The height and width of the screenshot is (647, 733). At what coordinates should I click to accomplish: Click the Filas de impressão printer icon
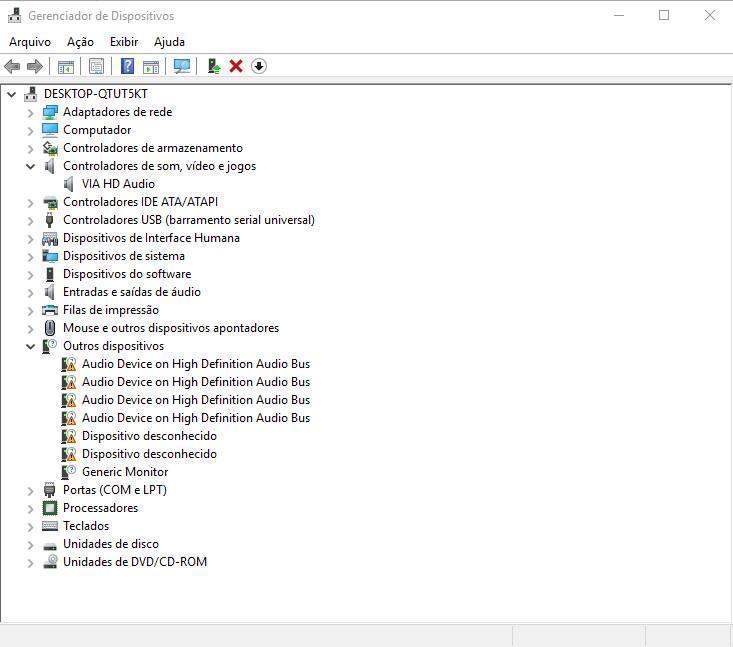click(x=50, y=310)
